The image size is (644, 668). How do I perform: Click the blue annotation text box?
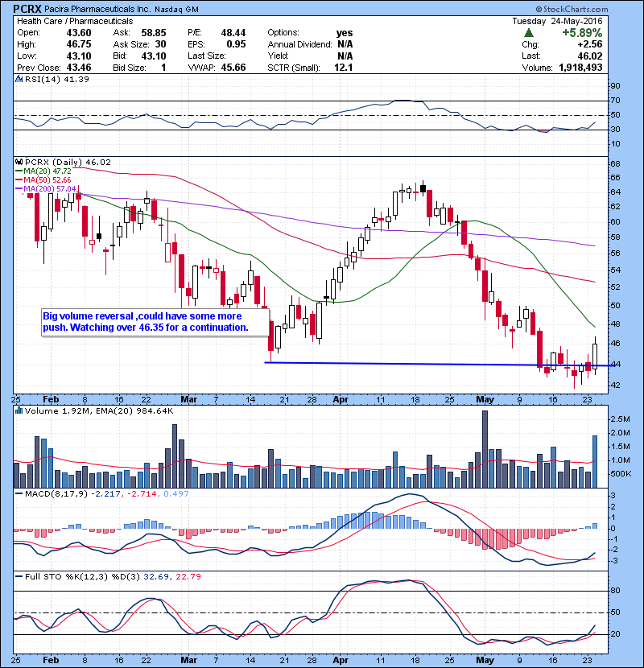pyautogui.click(x=155, y=322)
